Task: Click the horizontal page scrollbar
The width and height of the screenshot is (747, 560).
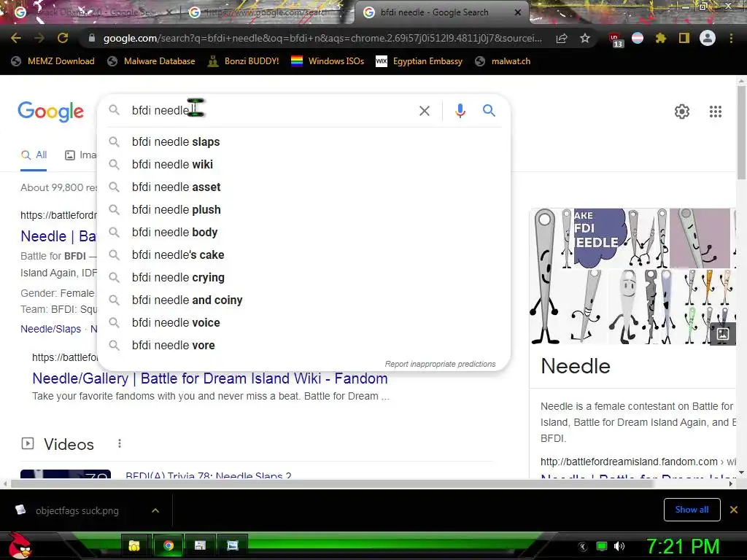Action: pyautogui.click(x=332, y=484)
